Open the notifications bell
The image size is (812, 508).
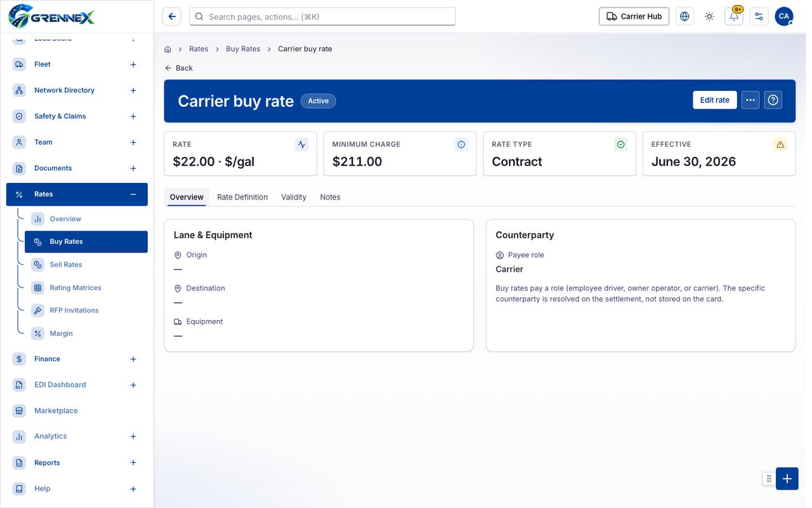pyautogui.click(x=734, y=17)
